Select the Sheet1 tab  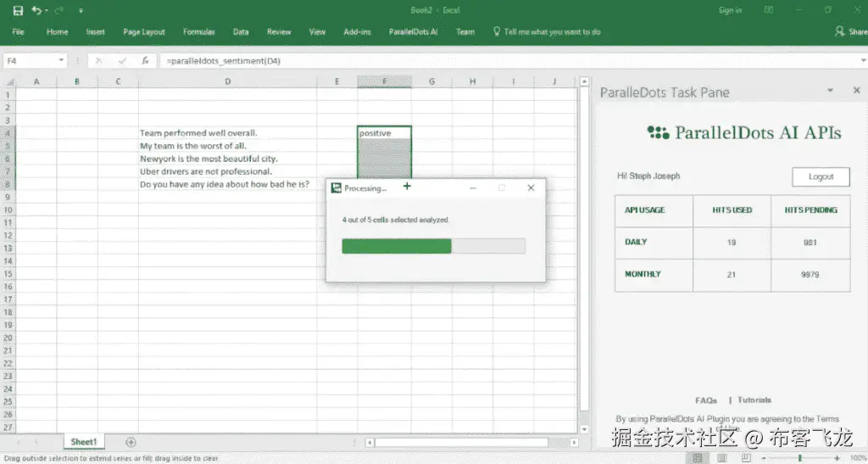click(x=84, y=442)
